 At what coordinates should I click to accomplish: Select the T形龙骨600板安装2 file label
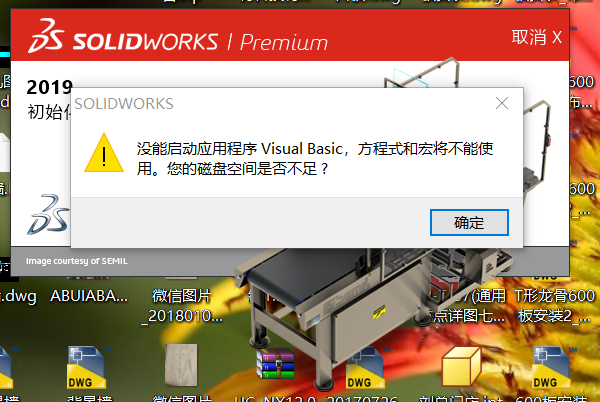point(554,306)
